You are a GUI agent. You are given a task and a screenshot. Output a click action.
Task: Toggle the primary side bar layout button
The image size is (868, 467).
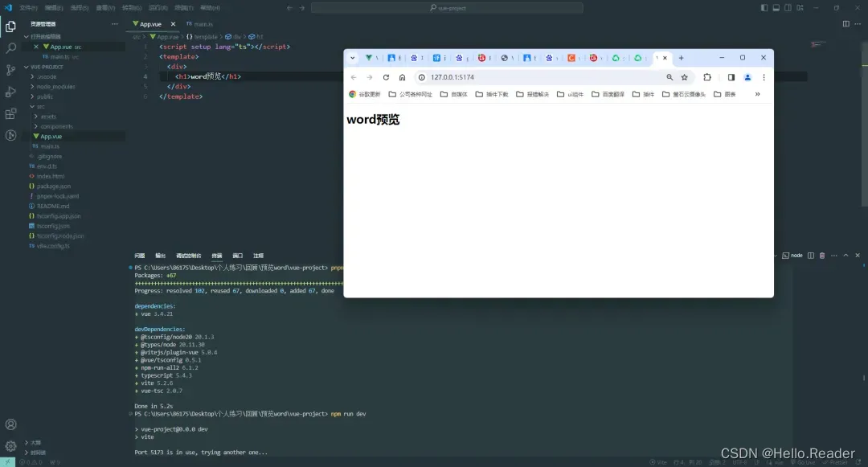click(x=764, y=8)
